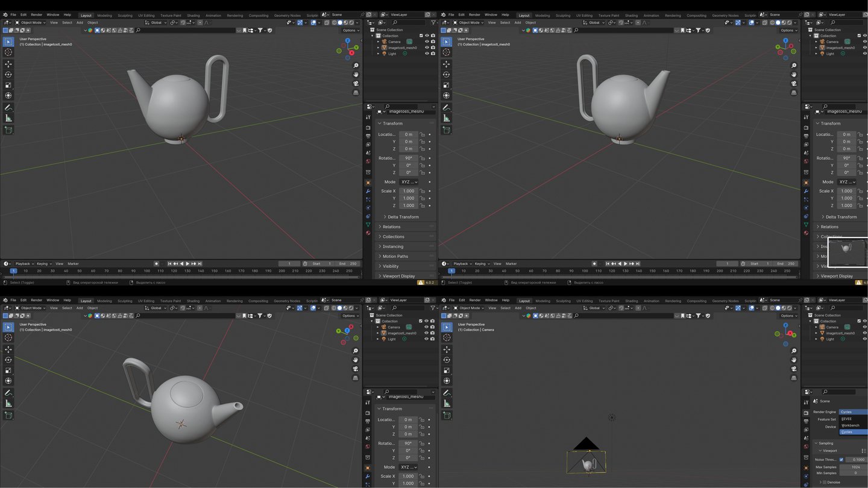868x488 pixels.
Task: Open Options button in top-left viewport header
Action: pos(350,30)
